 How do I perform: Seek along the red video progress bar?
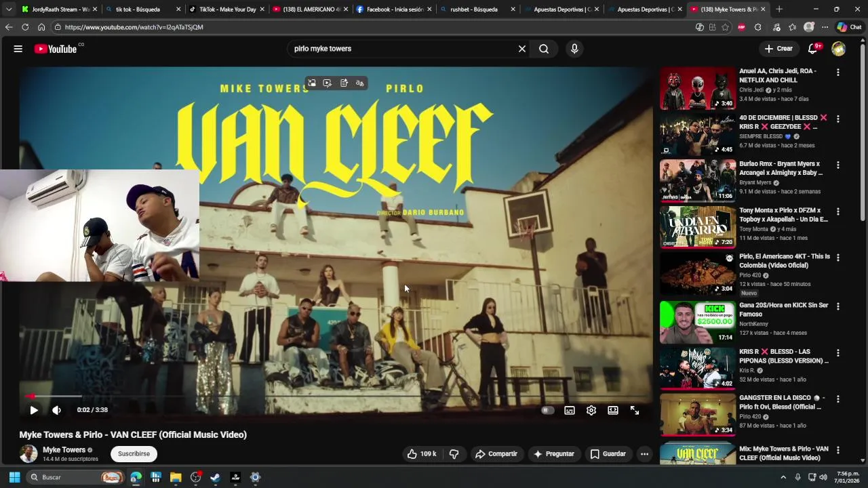coord(336,396)
